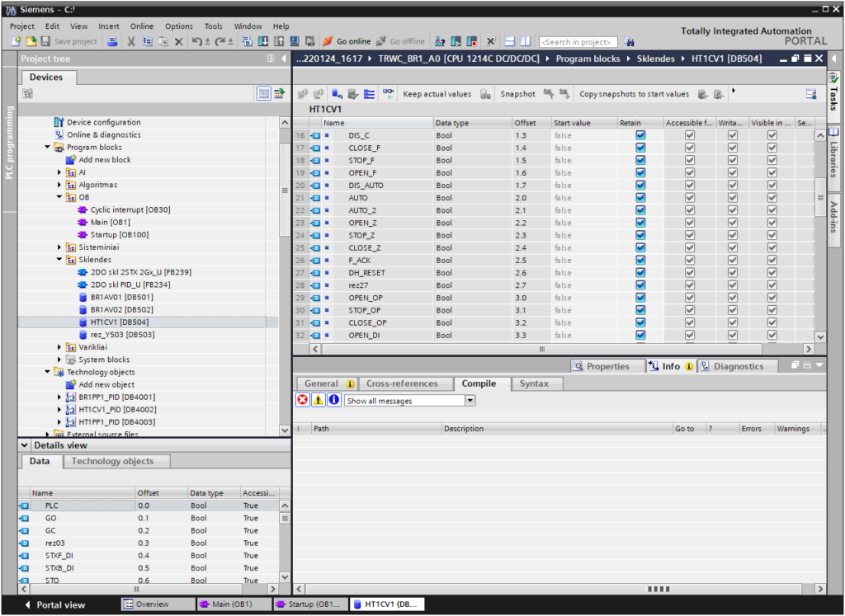The height and width of the screenshot is (616, 845).
Task: Click the Start CPU icon
Action: click(x=456, y=41)
